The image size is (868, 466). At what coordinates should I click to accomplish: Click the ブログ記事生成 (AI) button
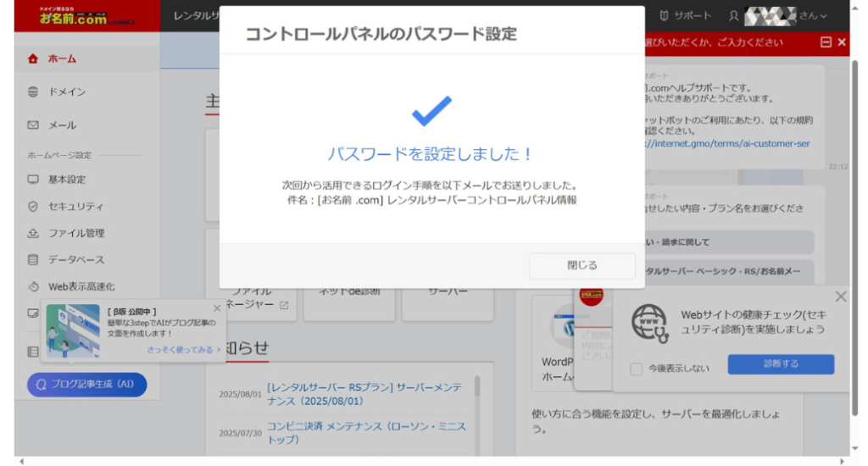(x=86, y=384)
